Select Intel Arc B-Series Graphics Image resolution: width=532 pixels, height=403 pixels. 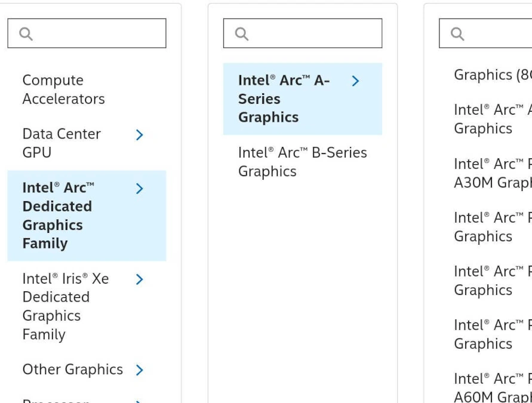pos(302,162)
